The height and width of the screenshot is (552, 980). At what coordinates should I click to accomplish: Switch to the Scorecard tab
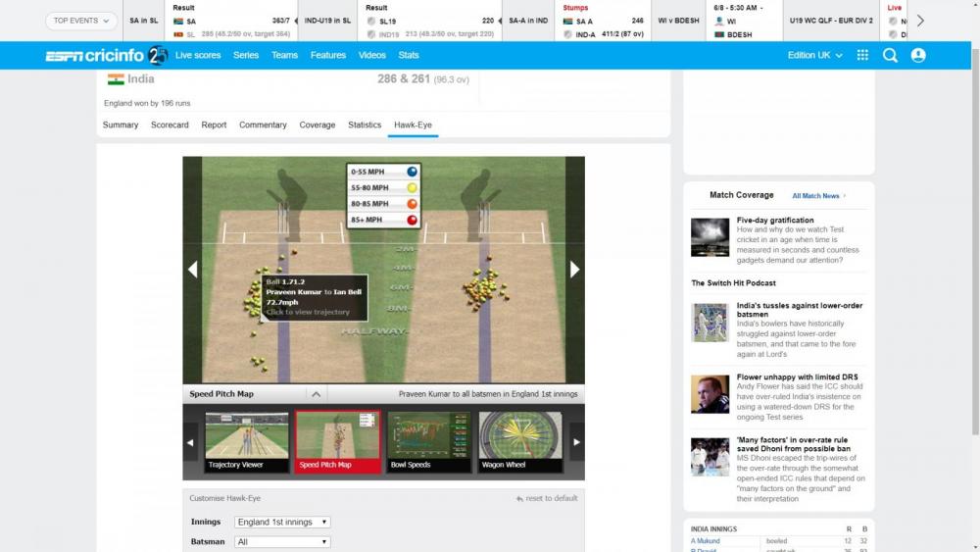pyautogui.click(x=170, y=125)
